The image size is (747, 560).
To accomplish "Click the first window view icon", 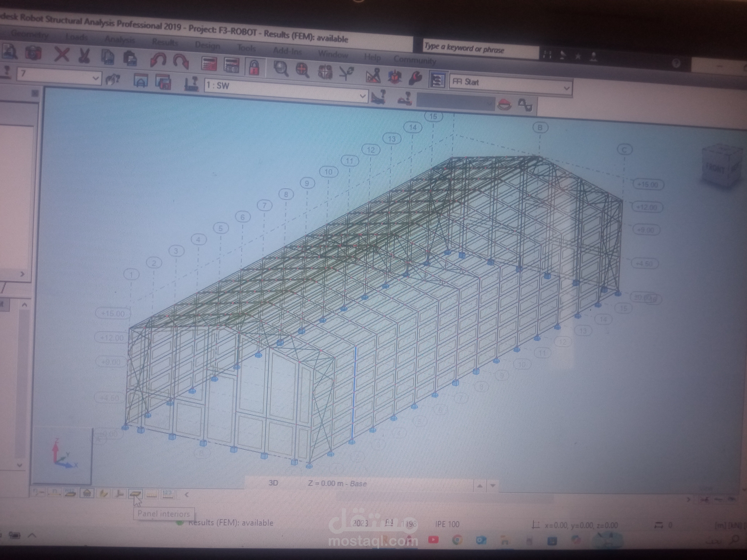I will pyautogui.click(x=140, y=81).
